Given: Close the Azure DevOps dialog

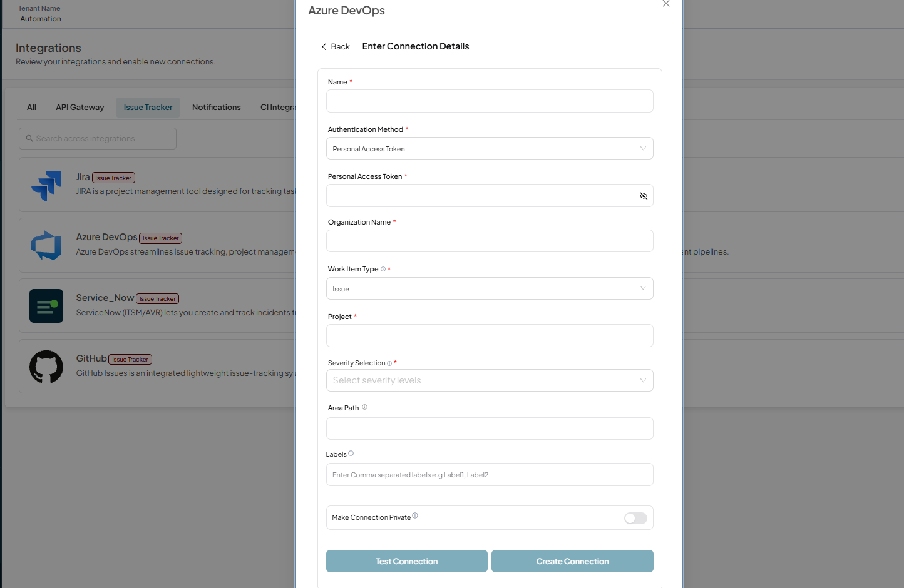Looking at the screenshot, I should click(x=666, y=4).
